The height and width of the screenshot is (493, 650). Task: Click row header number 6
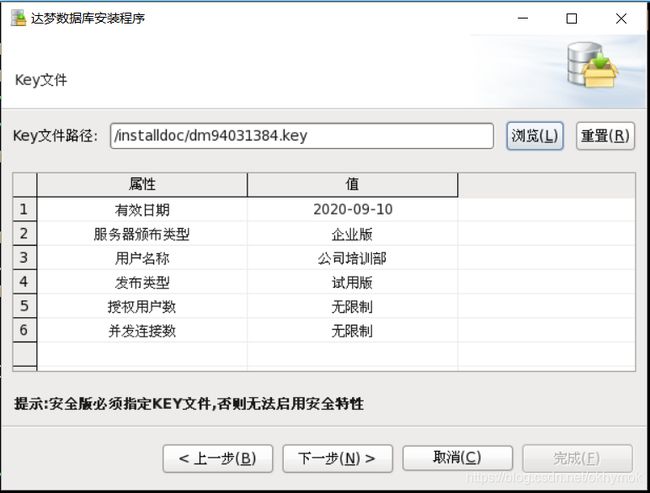[24, 330]
